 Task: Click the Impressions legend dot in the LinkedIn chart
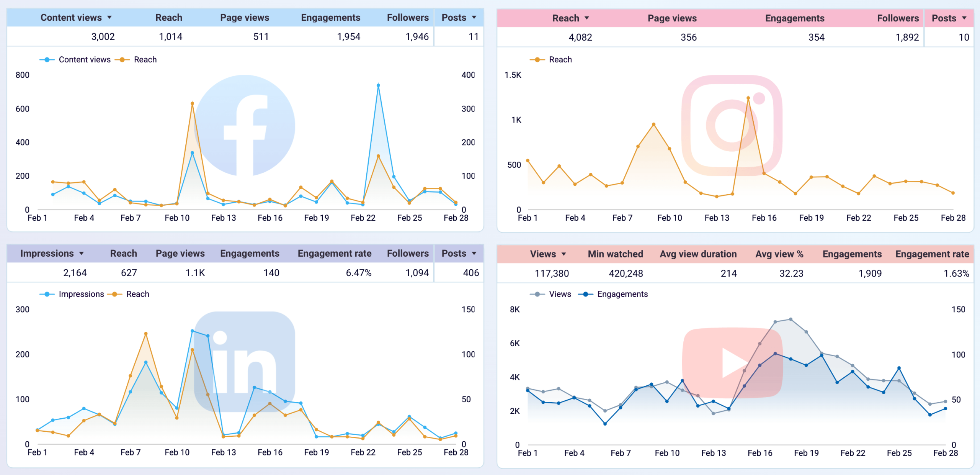point(47,294)
